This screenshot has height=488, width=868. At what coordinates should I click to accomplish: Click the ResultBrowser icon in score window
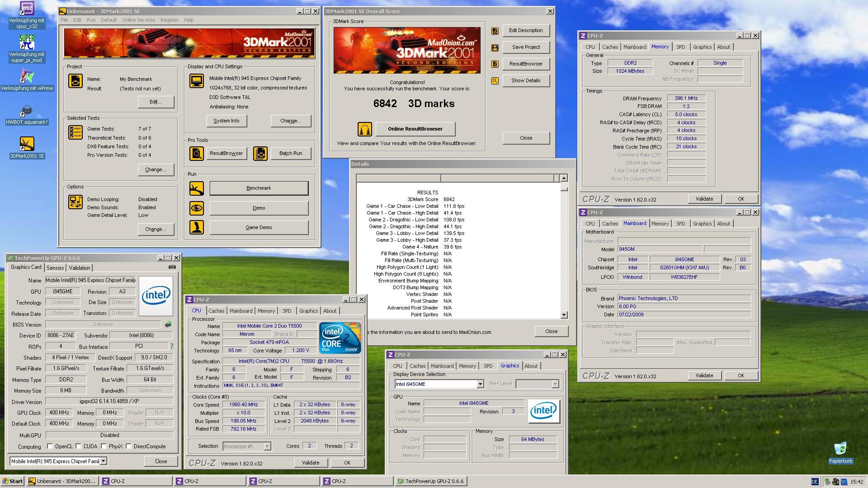tap(495, 64)
